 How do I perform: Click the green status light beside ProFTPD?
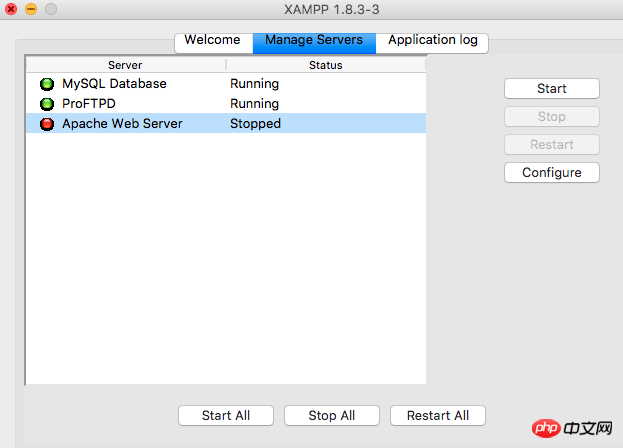click(47, 104)
